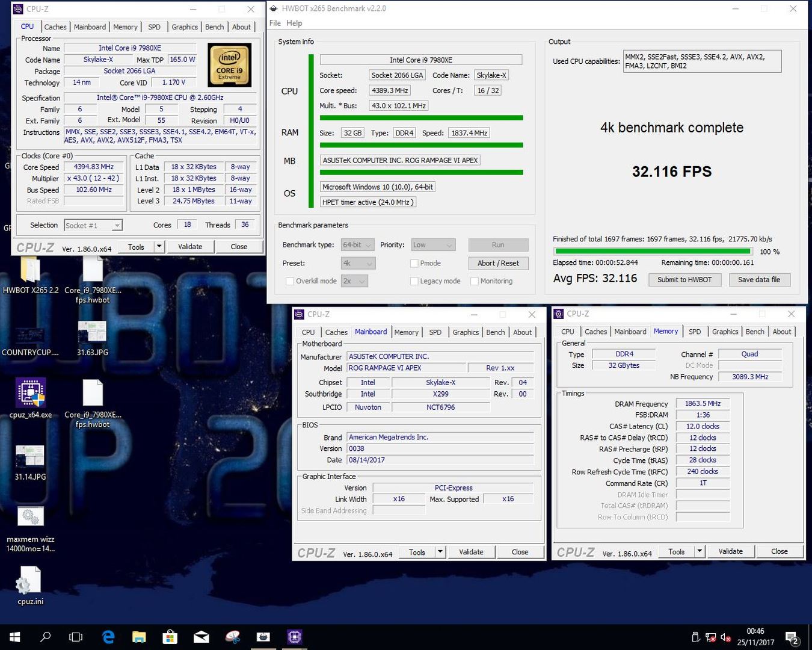Click the HWBOT x265 Benchmark title icon

(x=274, y=8)
